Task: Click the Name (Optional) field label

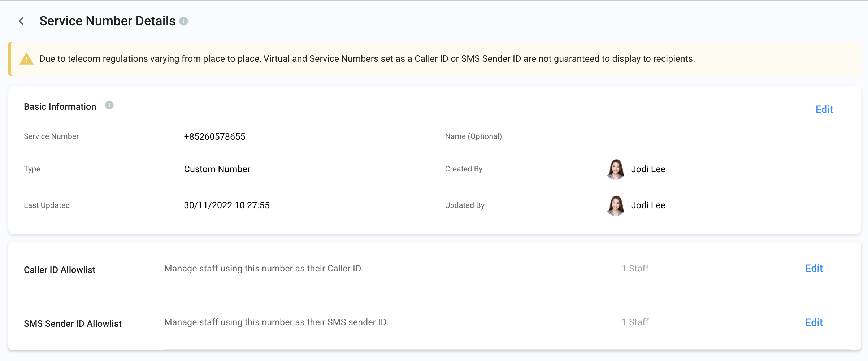Action: tap(473, 136)
